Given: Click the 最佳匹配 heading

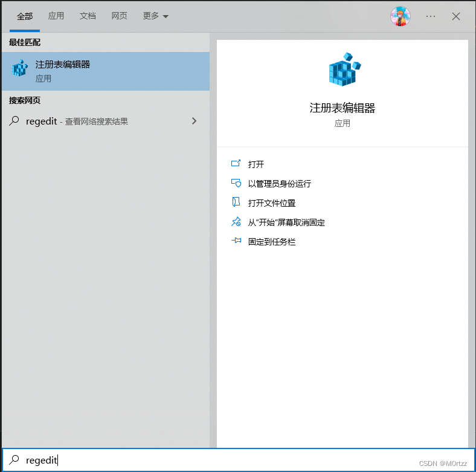Looking at the screenshot, I should pos(25,42).
